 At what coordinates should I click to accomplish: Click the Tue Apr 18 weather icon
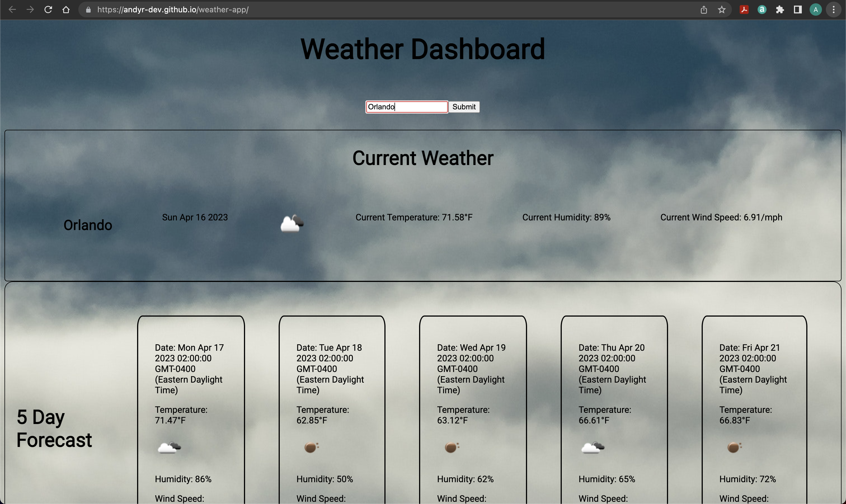[311, 447]
